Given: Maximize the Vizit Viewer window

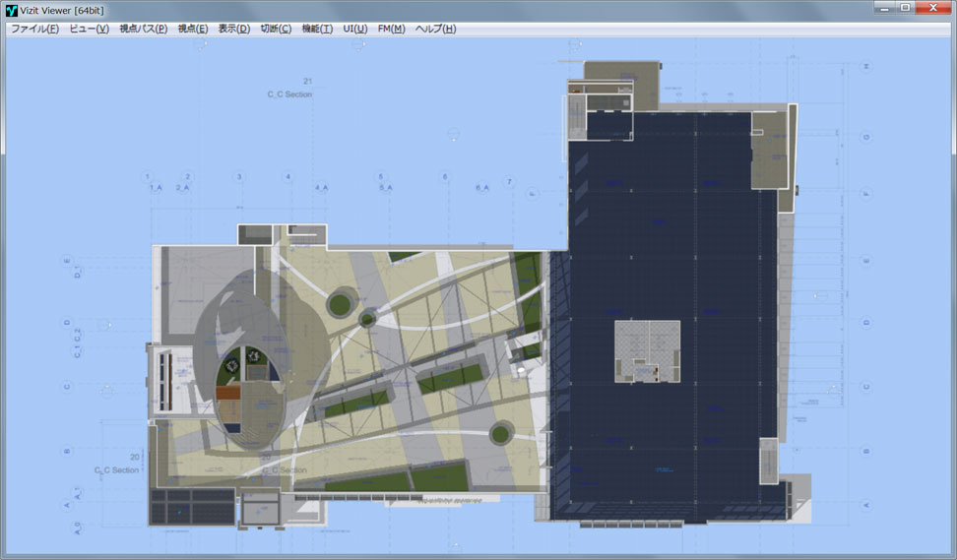Looking at the screenshot, I should pos(905,8).
